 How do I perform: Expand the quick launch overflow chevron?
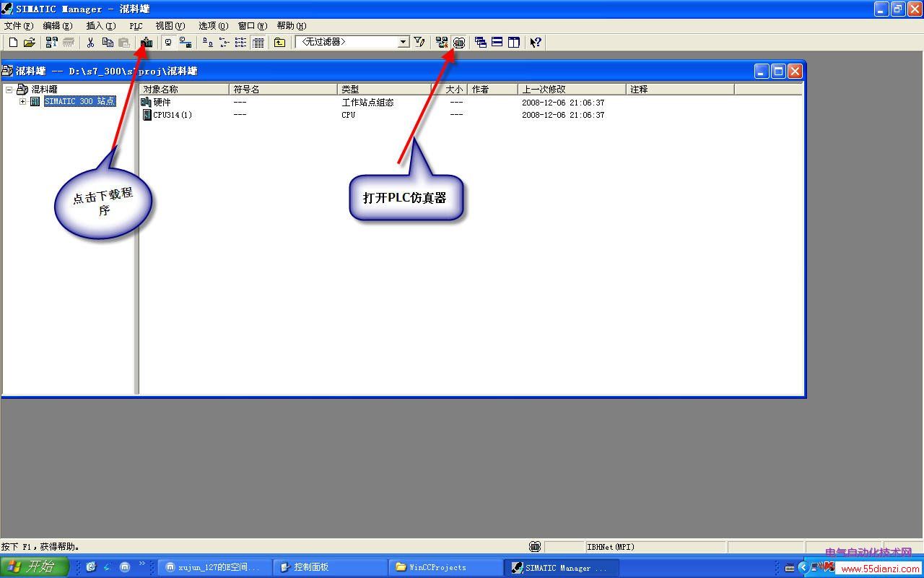(x=142, y=564)
